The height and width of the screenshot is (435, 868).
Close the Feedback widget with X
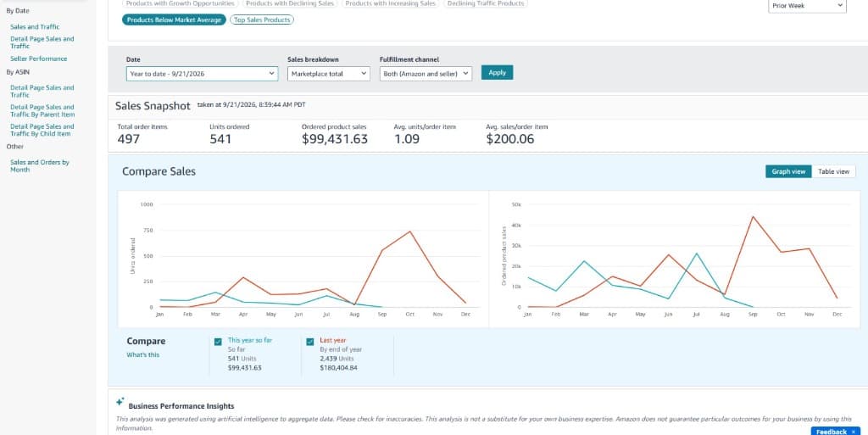click(853, 432)
